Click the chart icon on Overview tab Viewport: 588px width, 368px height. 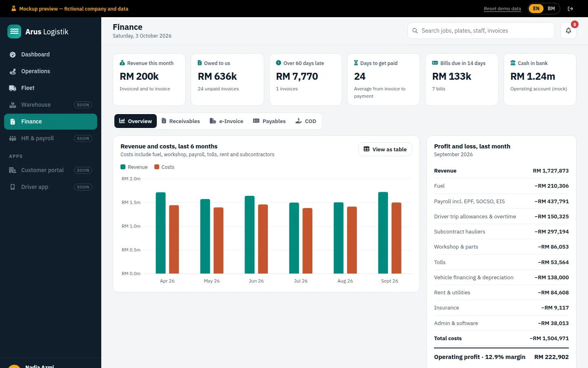coord(122,121)
